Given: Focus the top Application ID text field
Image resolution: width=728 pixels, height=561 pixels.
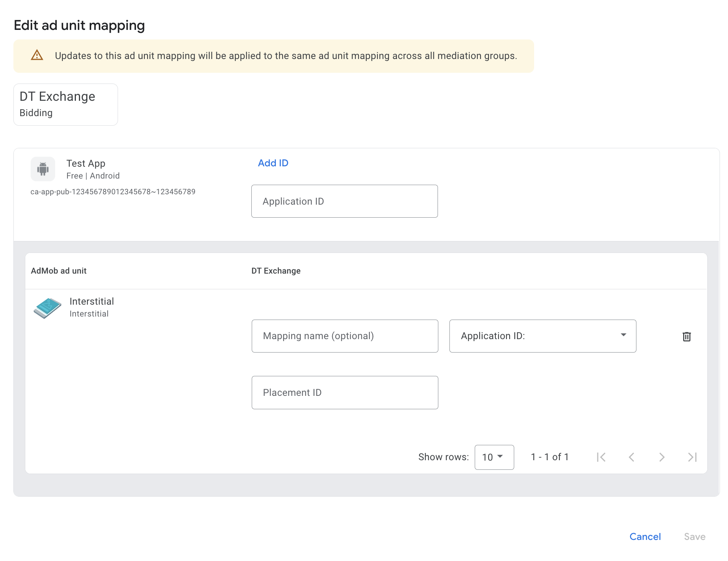Looking at the screenshot, I should pos(344,202).
